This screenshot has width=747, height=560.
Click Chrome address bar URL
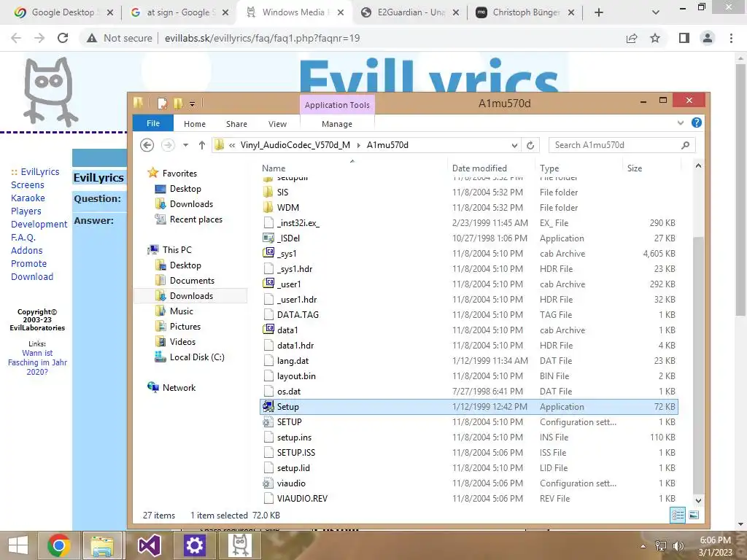click(262, 38)
